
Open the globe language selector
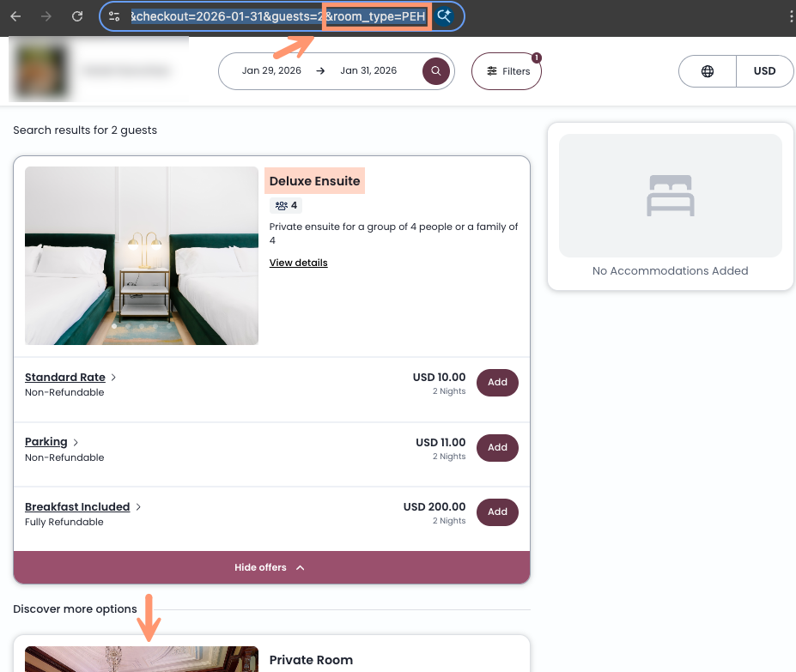point(708,71)
